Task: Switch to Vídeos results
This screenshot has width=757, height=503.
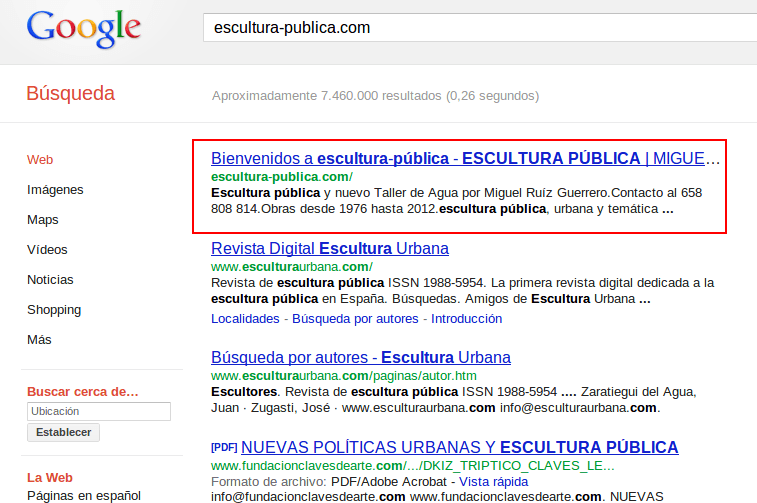Action: click(47, 250)
